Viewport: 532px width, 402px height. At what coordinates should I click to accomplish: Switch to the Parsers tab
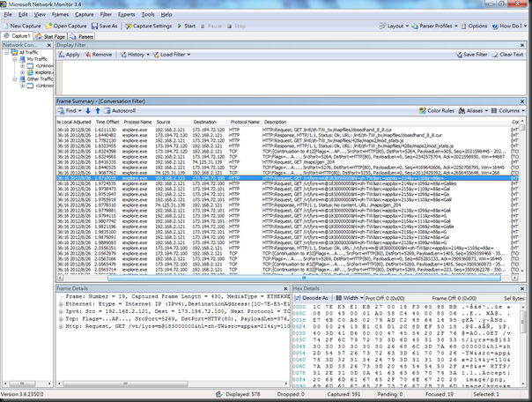[x=82, y=36]
